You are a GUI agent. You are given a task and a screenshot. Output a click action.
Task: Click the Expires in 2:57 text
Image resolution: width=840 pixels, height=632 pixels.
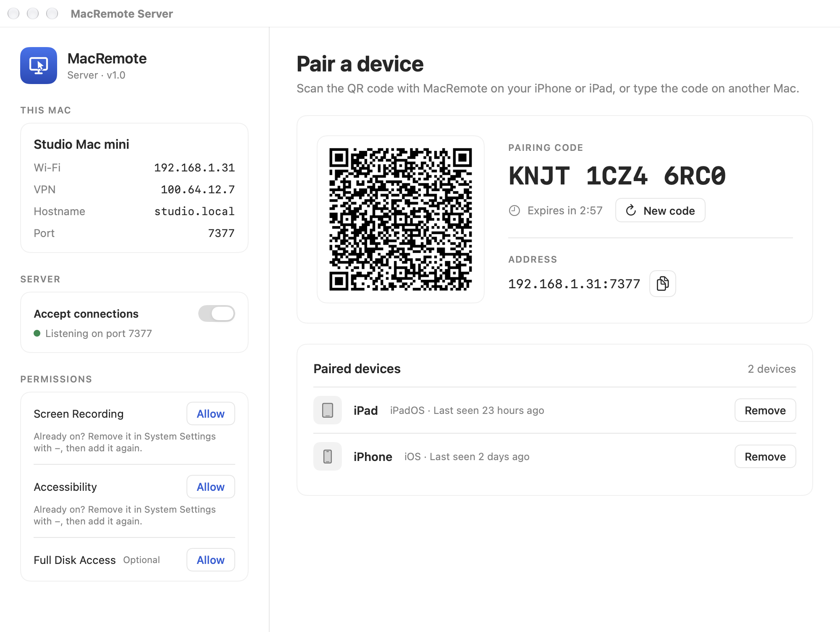565,211
